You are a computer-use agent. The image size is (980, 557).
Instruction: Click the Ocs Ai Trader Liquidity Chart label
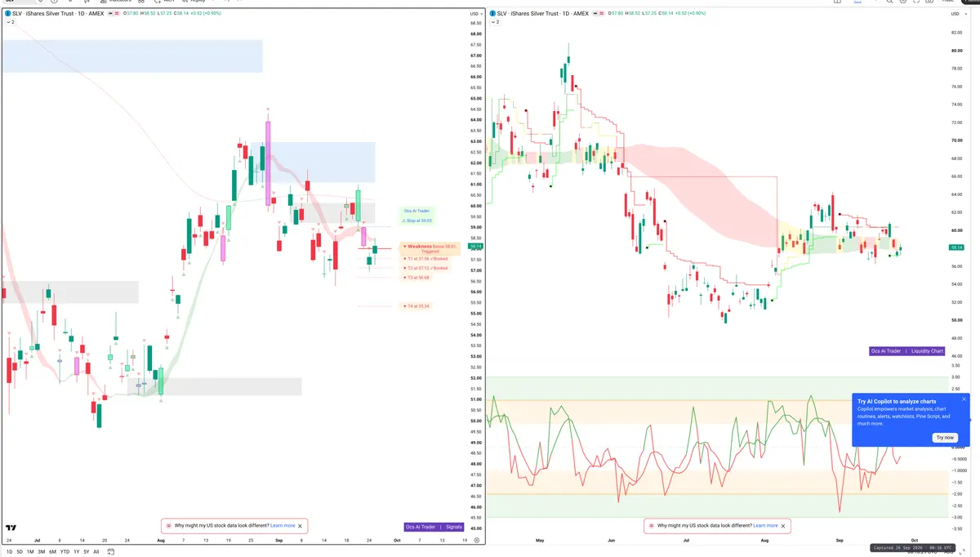(x=907, y=351)
